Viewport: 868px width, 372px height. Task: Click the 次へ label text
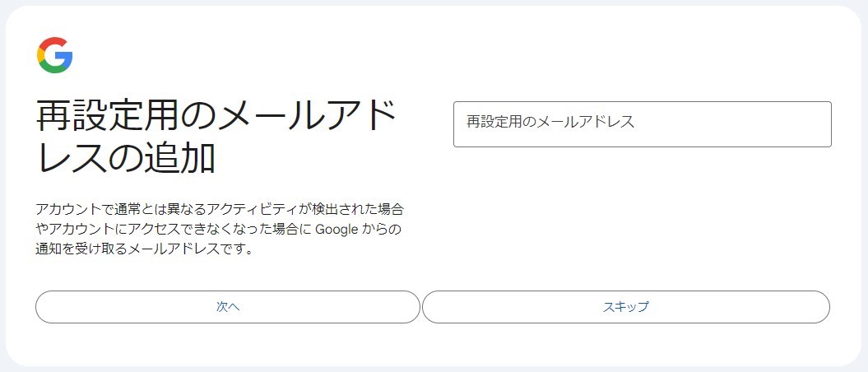click(228, 307)
